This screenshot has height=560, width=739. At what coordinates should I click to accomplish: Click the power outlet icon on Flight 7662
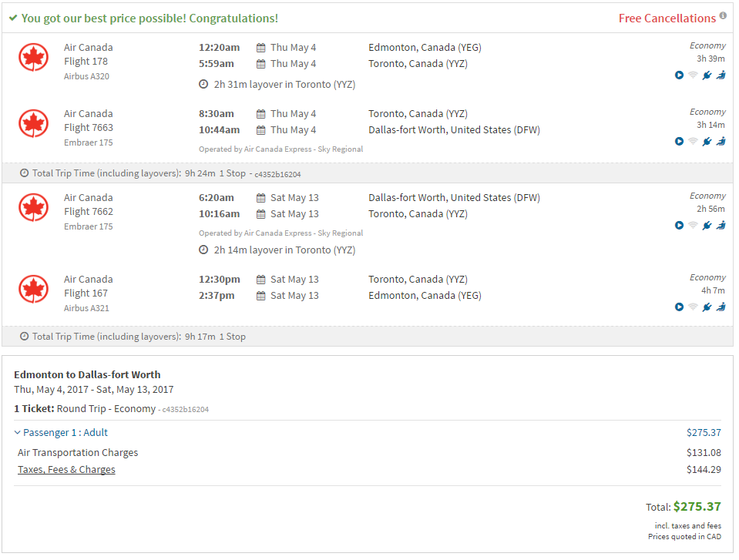tap(707, 226)
